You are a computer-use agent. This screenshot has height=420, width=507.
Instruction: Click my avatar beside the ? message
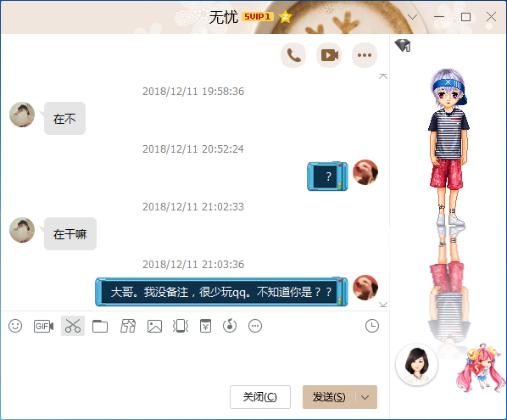point(365,172)
